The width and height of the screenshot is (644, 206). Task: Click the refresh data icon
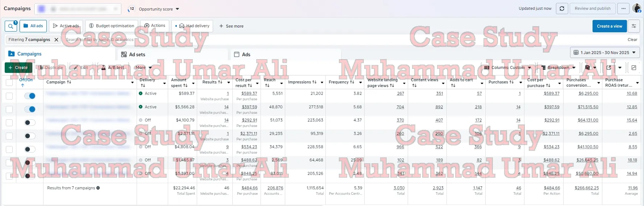(x=562, y=9)
